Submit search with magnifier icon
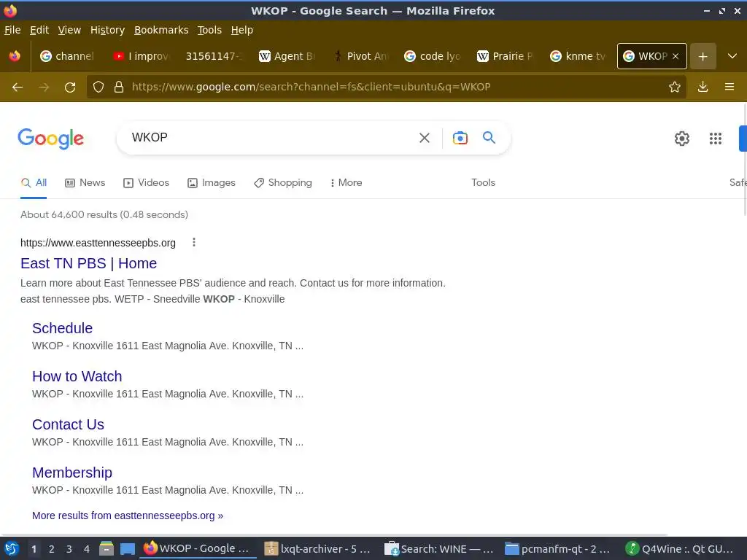The width and height of the screenshot is (747, 560). tap(489, 138)
